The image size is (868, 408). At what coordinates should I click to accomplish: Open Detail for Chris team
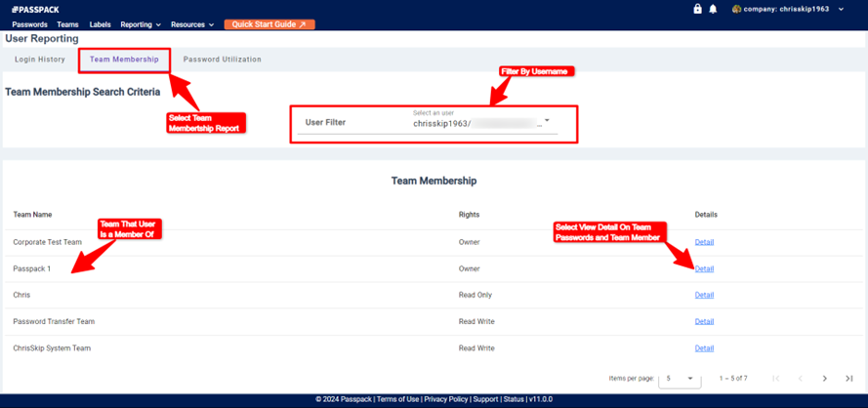(x=704, y=295)
